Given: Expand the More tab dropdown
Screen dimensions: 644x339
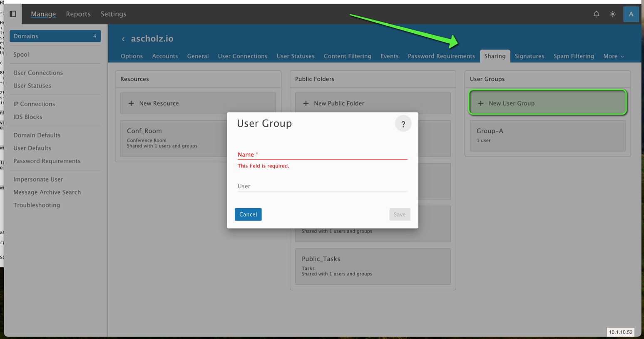Looking at the screenshot, I should pos(613,56).
